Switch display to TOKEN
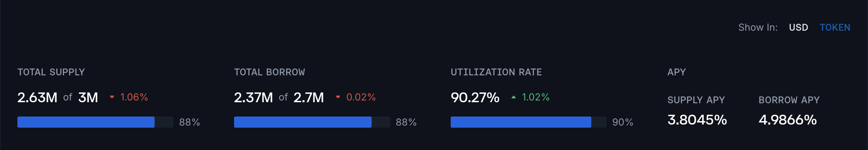Image resolution: width=868 pixels, height=150 pixels. pos(835,28)
